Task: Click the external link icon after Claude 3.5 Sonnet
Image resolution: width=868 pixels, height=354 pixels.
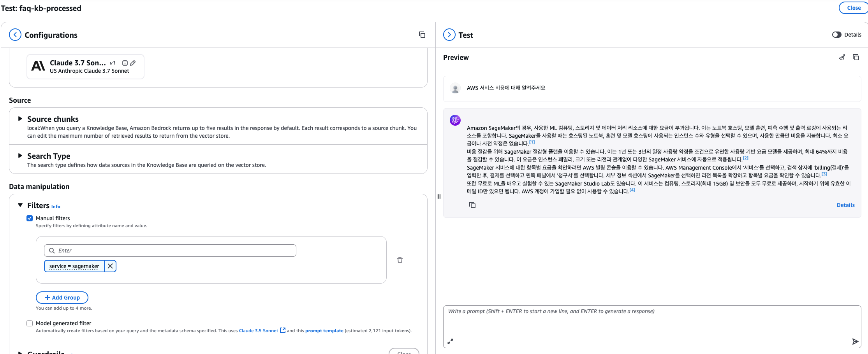Action: [x=283, y=330]
